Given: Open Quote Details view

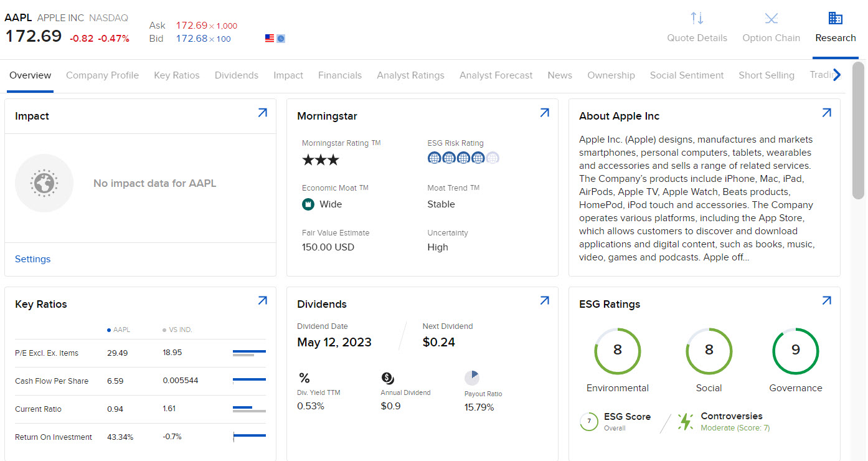Looking at the screenshot, I should pos(697,28).
